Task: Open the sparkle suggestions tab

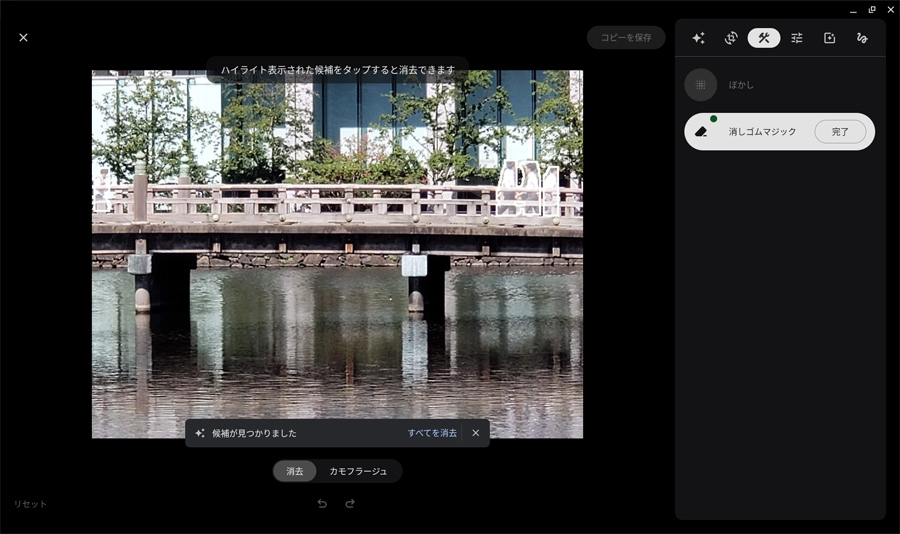Action: click(x=698, y=38)
